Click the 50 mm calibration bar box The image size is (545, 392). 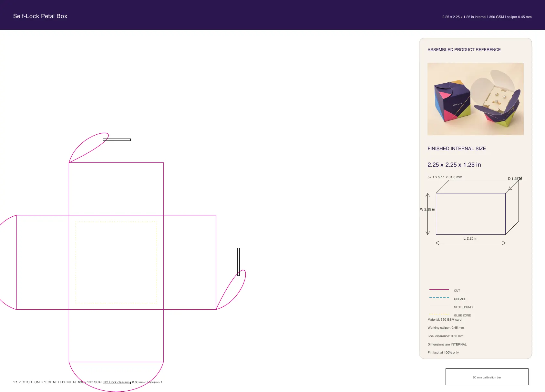(x=487, y=377)
